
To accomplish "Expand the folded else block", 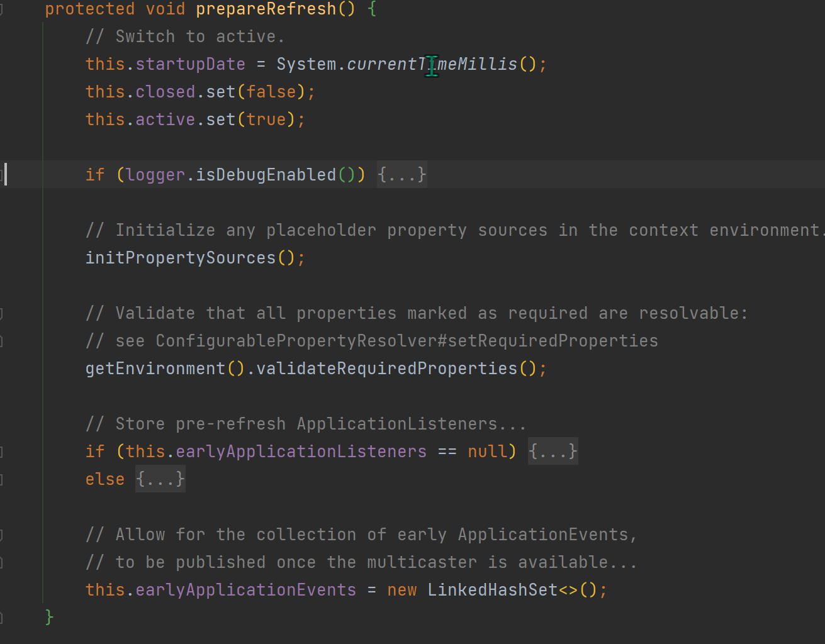I will click(160, 479).
